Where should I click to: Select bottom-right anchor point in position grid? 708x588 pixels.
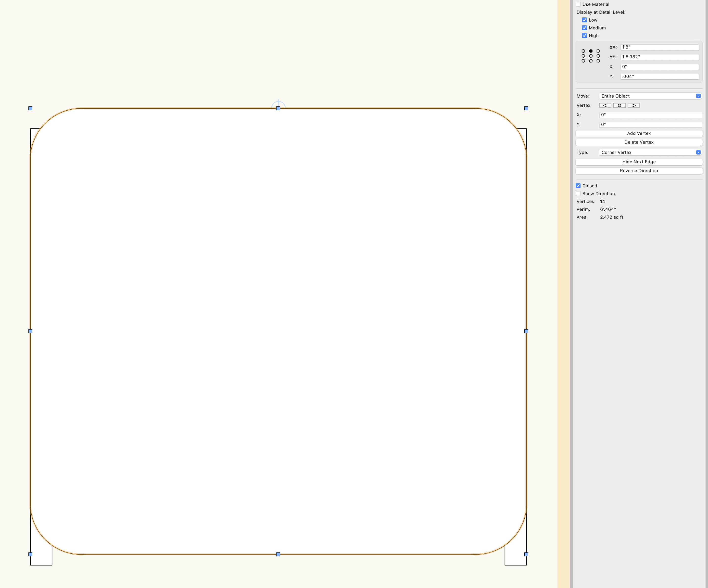(598, 61)
